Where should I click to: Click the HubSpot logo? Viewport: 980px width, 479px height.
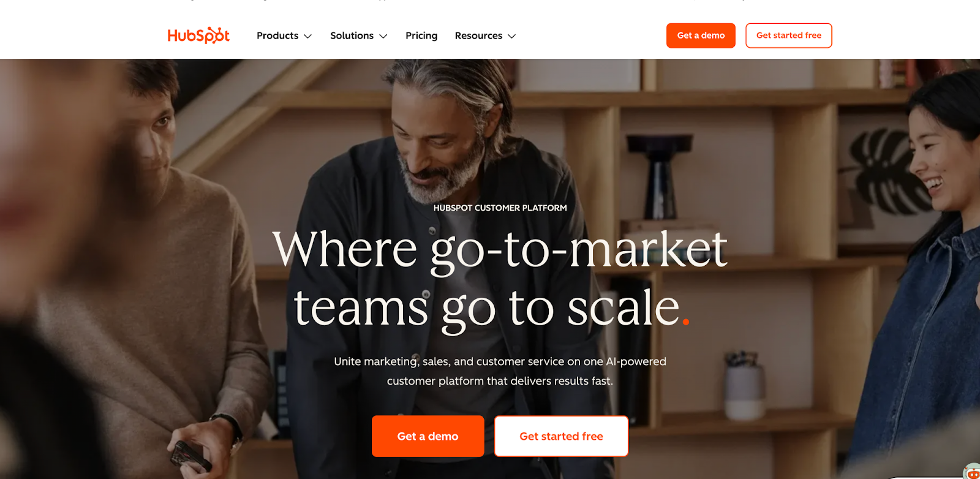click(198, 36)
